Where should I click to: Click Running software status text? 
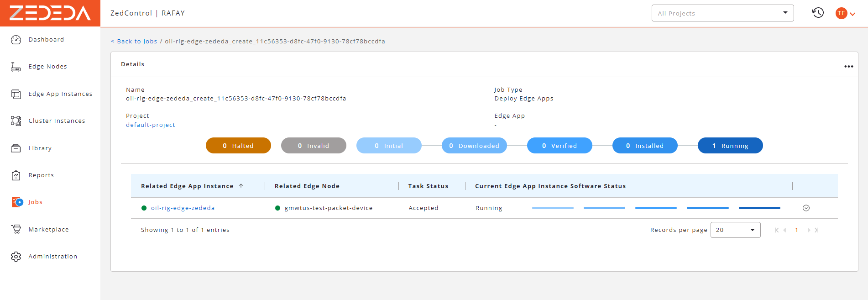[x=489, y=208]
